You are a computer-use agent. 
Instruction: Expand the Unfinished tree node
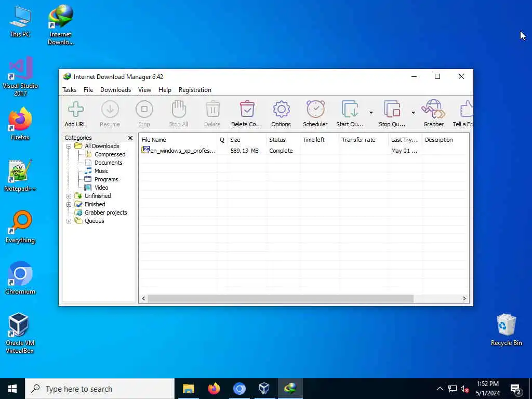point(69,196)
